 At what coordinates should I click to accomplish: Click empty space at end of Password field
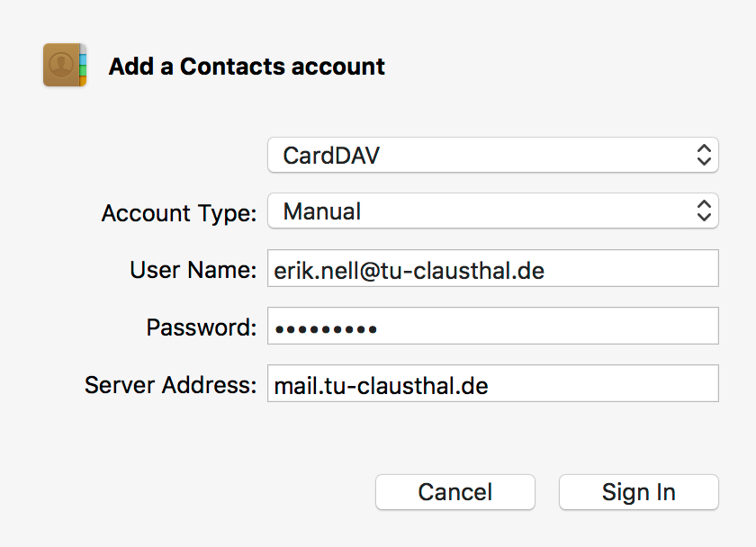point(547,326)
